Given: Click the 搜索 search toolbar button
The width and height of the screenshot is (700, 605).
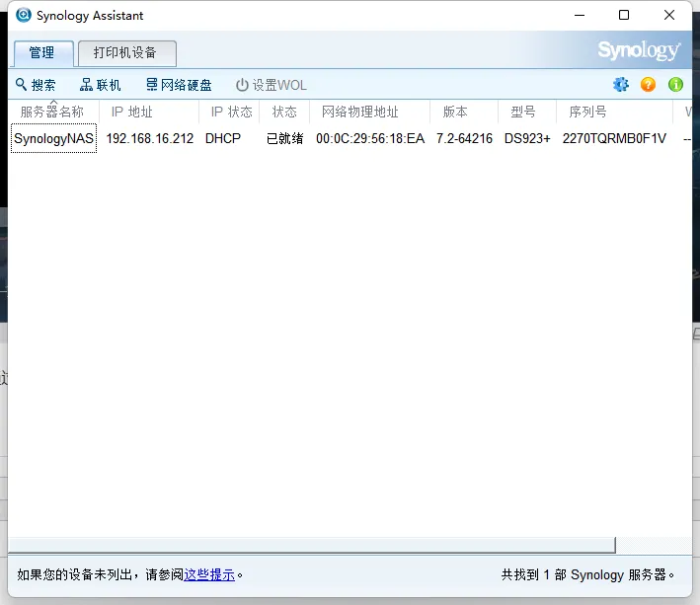Looking at the screenshot, I should click(x=36, y=85).
